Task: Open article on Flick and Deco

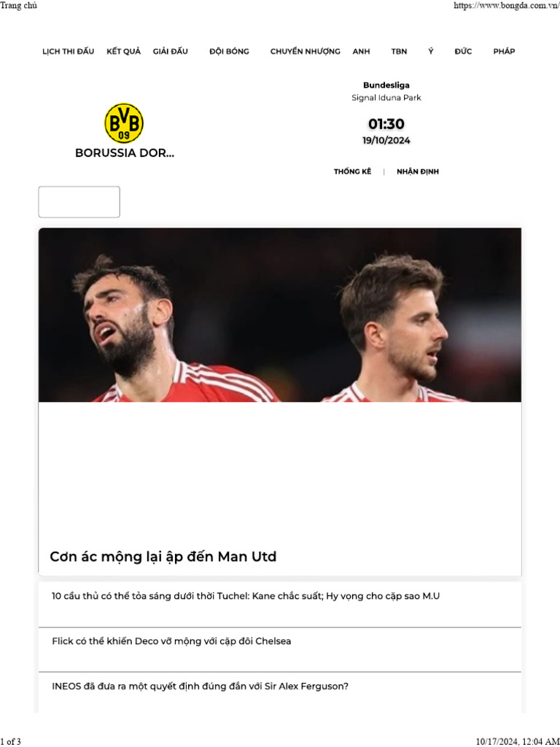Action: pos(171,641)
